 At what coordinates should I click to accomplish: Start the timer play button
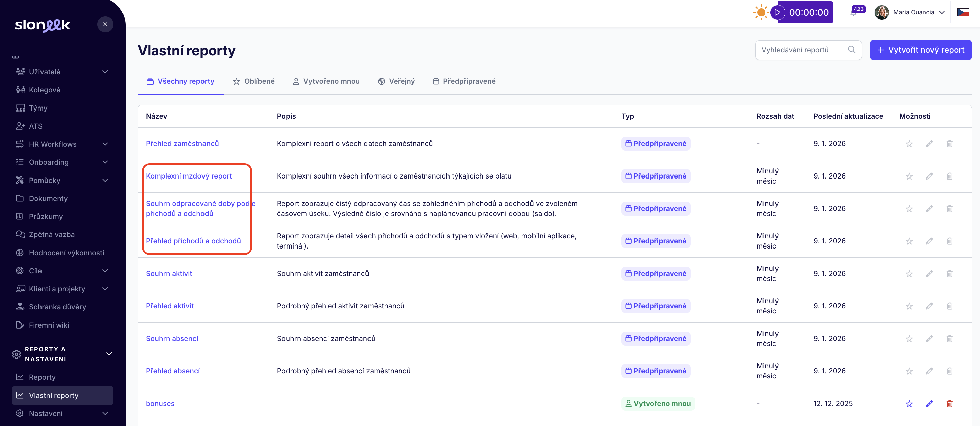point(778,13)
